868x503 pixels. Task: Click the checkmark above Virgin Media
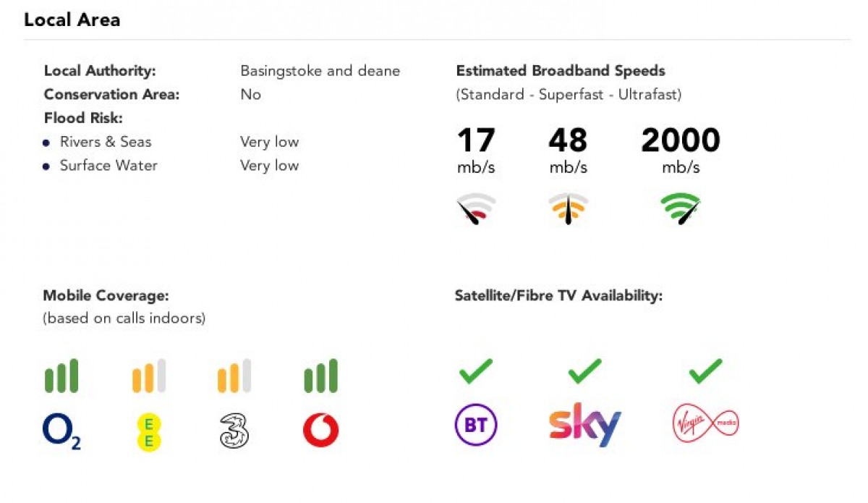pos(705,371)
